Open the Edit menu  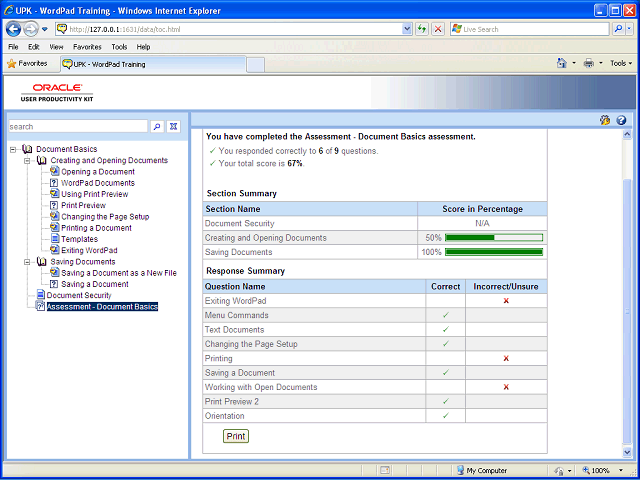33,47
